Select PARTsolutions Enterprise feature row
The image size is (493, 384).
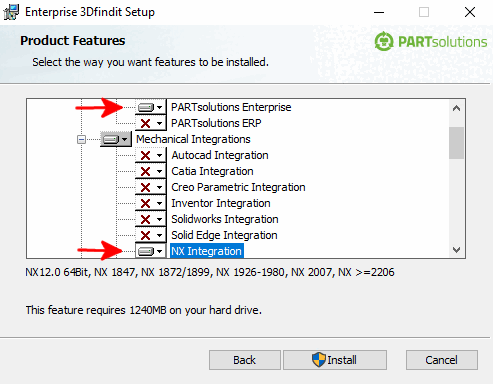[x=231, y=107]
